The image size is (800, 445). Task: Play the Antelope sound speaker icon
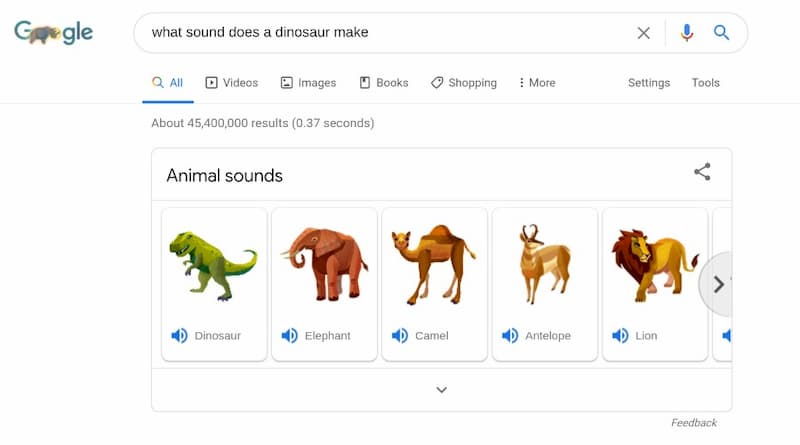coord(510,336)
